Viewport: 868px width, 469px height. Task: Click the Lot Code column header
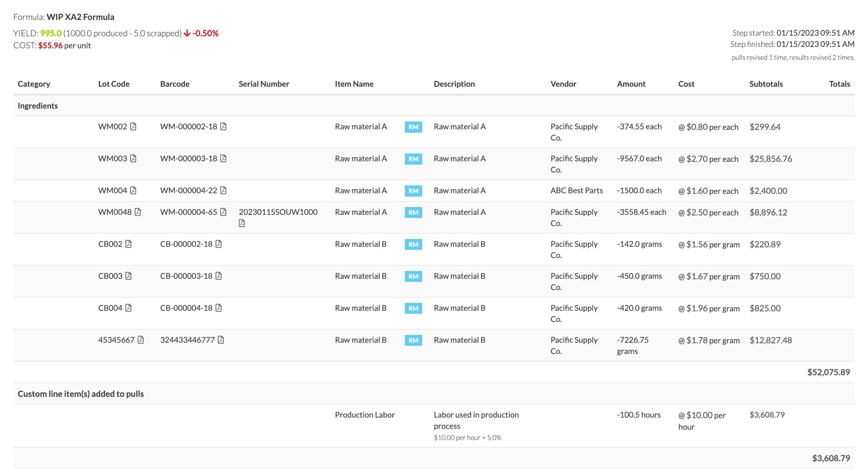(x=114, y=84)
